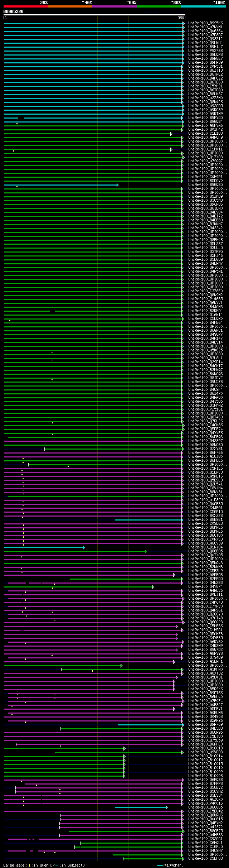Select the UniRef100_O43242 label
229x868 pixels.
(205, 228)
